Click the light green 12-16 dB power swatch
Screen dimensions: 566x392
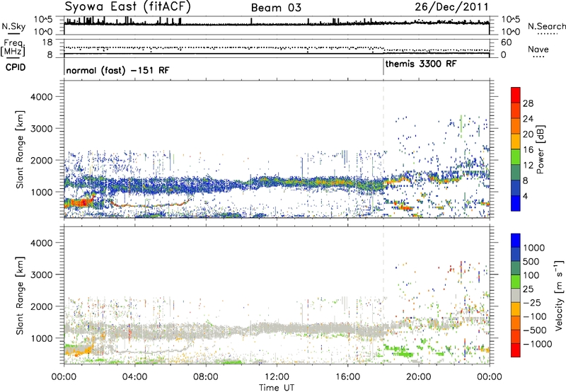click(516, 156)
